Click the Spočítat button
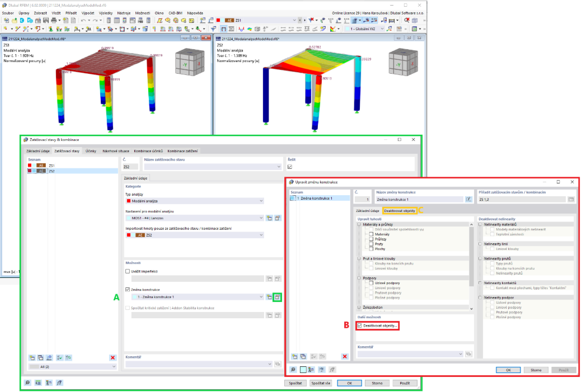 [295, 383]
